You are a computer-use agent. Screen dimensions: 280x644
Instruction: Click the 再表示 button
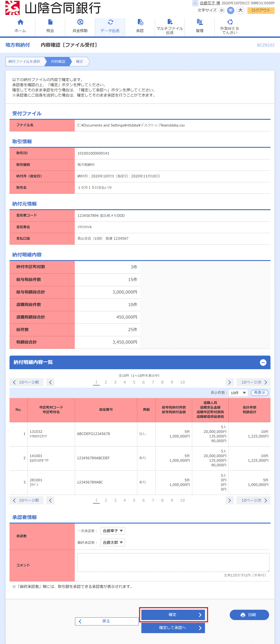click(x=259, y=393)
